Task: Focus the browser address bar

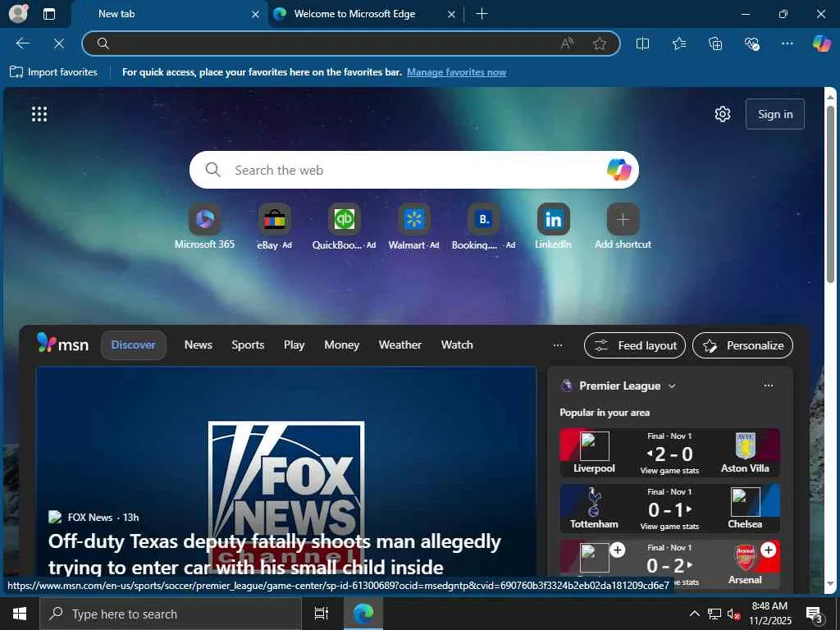Action: [351, 43]
